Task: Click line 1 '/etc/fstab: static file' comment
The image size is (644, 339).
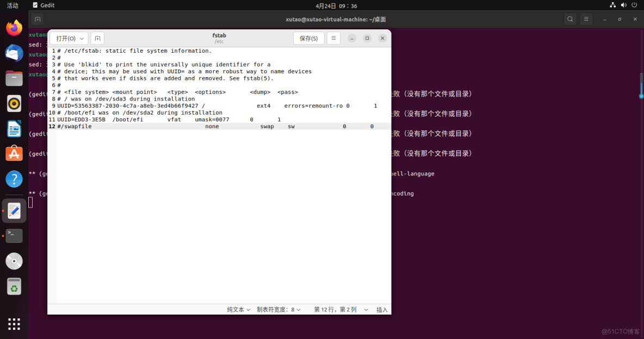Action: [134, 51]
